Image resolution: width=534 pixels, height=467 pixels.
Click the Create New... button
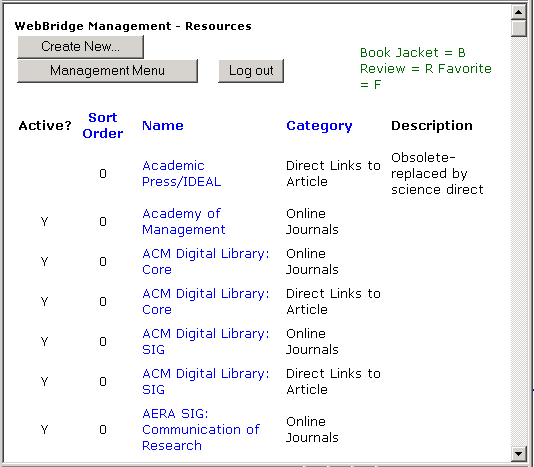tap(80, 47)
